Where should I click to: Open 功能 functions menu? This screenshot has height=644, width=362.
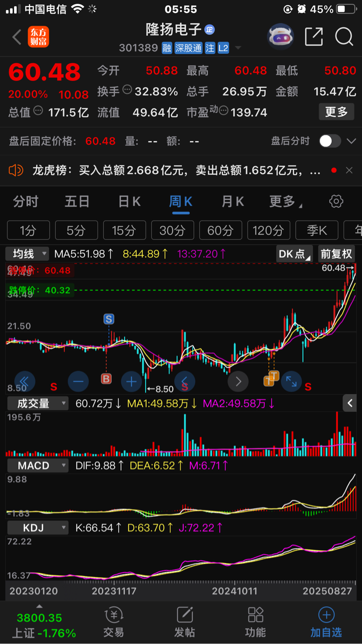(255, 622)
